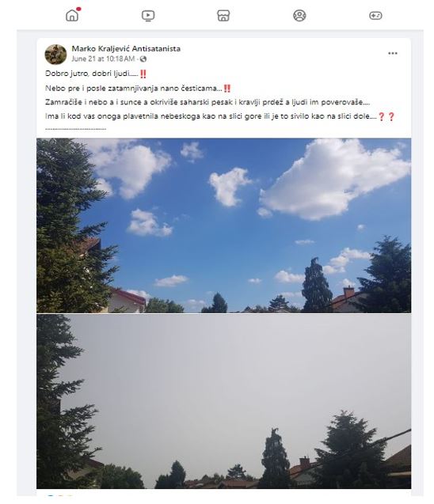Screen dimensions: 434x504
Task: Click the line starting 'Zamračiše i nebo'
Action: coord(207,102)
